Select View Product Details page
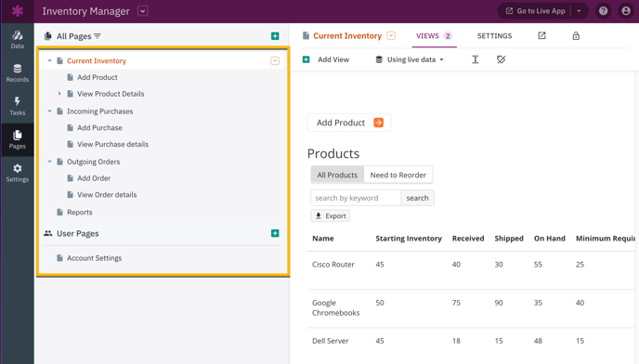The width and height of the screenshot is (639, 364). click(x=111, y=94)
